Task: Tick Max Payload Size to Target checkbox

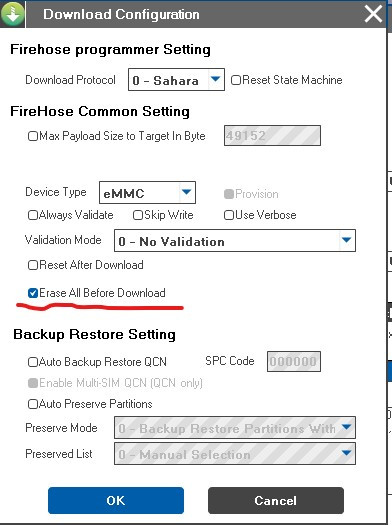Action: pos(33,136)
